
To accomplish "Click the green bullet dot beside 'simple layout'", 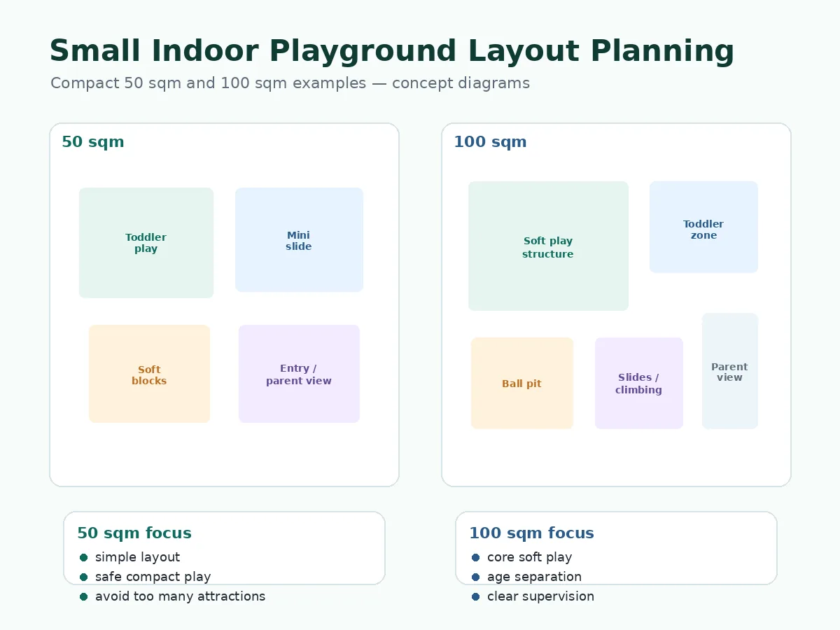I will point(83,557).
